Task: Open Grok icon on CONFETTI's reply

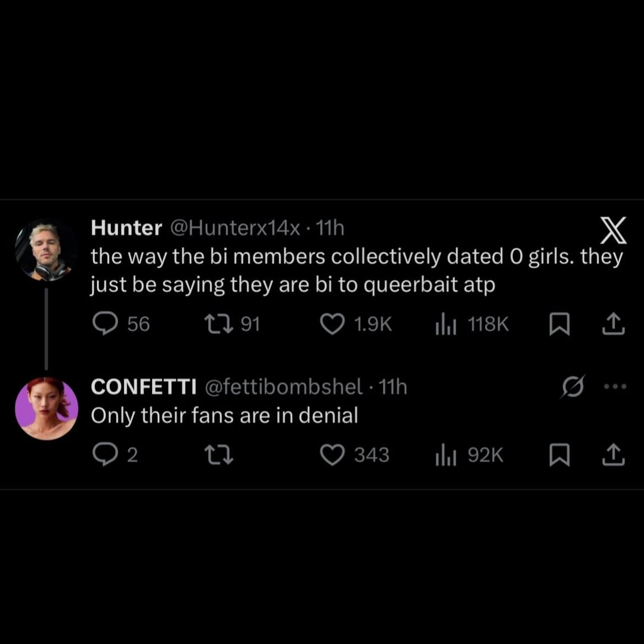Action: (574, 386)
